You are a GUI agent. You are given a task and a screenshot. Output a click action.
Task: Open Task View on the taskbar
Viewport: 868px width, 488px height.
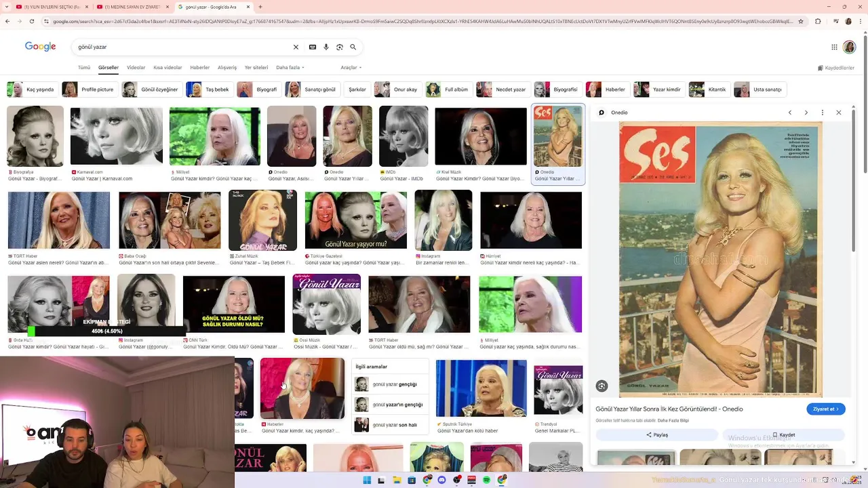tap(382, 480)
